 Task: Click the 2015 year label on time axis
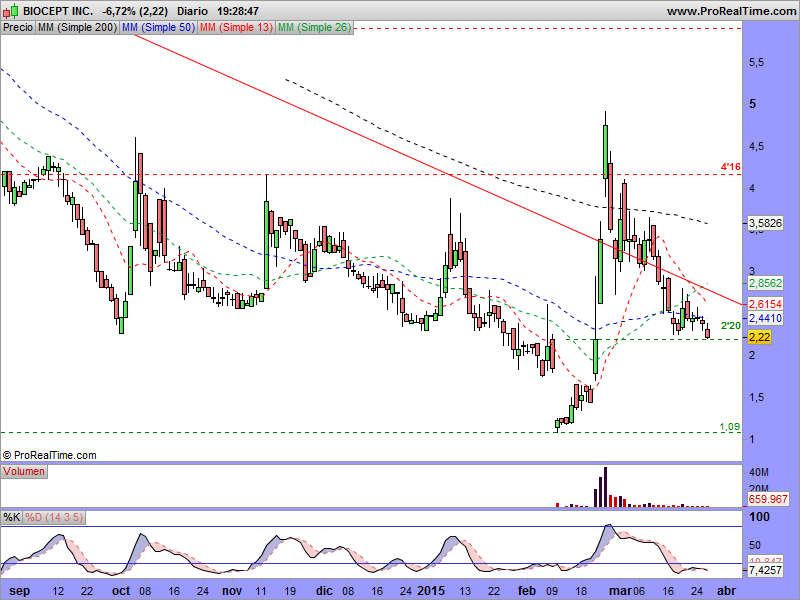coord(431,591)
